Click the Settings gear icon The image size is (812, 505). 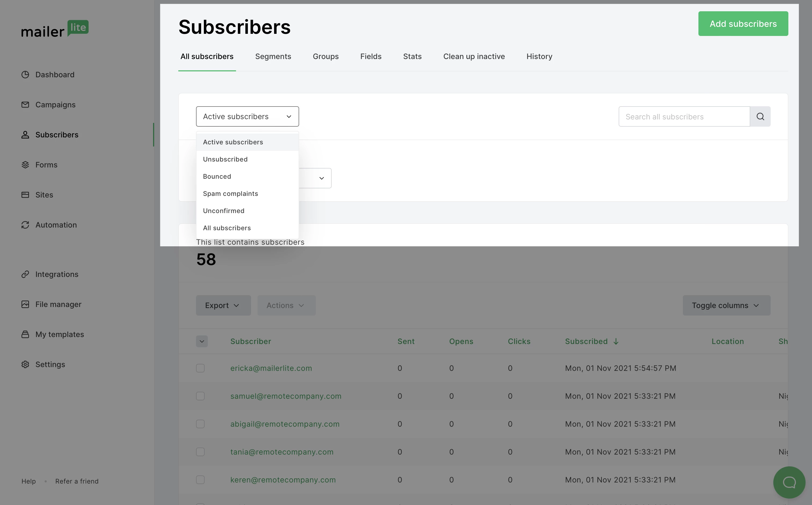coord(26,364)
